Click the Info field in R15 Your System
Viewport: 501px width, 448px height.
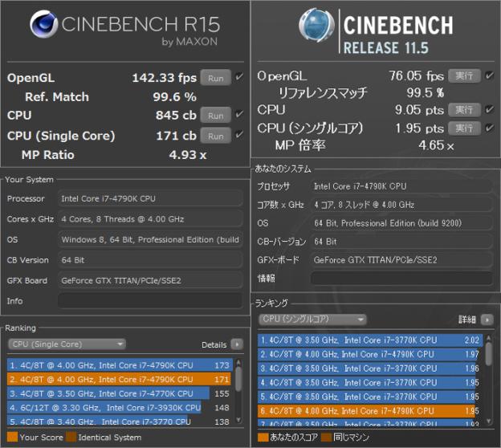pyautogui.click(x=150, y=301)
